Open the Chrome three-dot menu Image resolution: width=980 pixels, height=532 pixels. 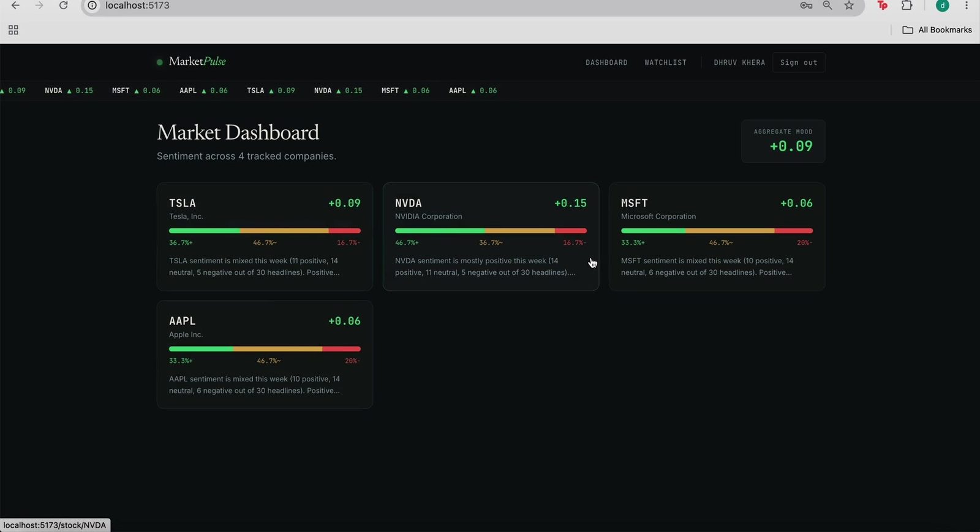click(967, 6)
